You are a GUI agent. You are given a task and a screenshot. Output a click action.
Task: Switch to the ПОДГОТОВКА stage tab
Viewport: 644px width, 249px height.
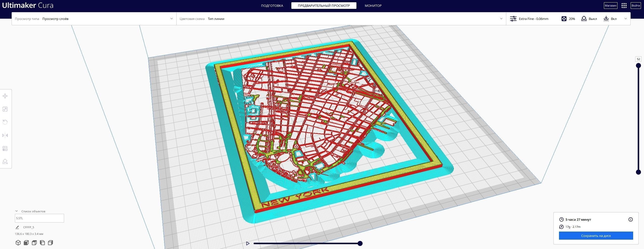coord(272,6)
